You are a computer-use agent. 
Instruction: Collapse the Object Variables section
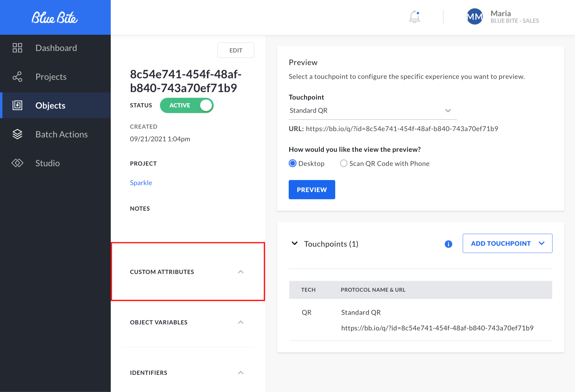point(241,322)
